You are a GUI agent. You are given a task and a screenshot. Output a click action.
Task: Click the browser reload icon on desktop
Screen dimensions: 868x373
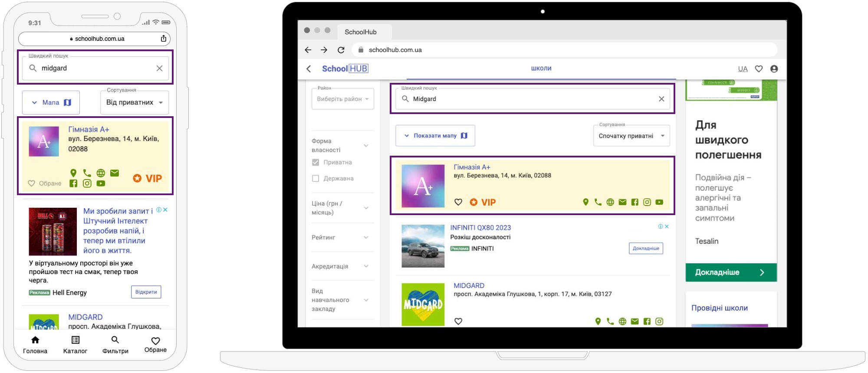tap(341, 50)
